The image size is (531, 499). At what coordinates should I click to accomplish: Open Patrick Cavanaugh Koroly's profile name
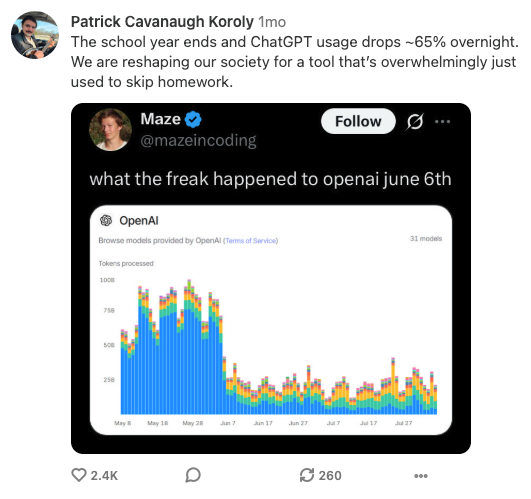[162, 22]
